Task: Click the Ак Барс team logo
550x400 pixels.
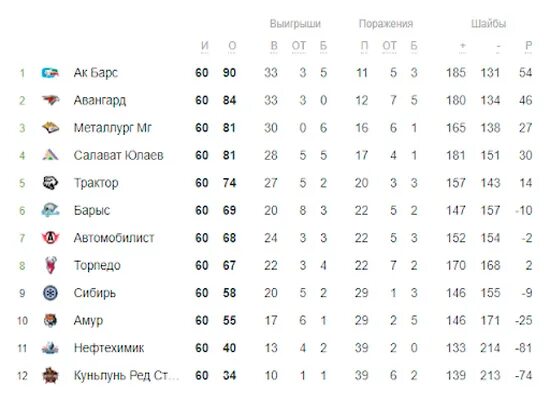Action: coord(50,73)
